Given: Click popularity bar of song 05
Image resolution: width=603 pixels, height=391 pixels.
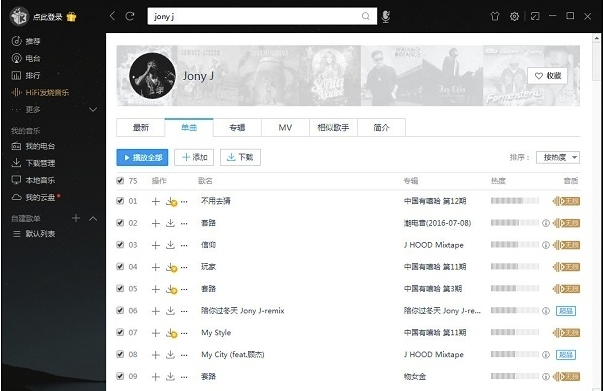Looking at the screenshot, I should point(515,288).
